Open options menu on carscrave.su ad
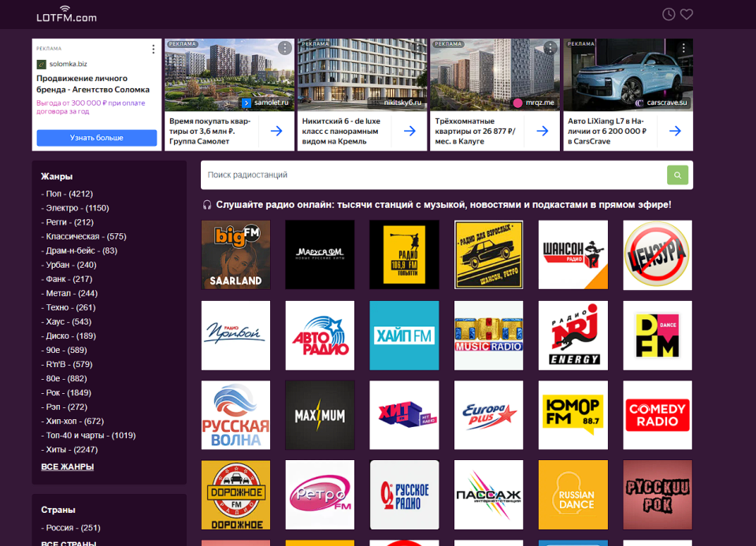This screenshot has width=756, height=546. [684, 48]
